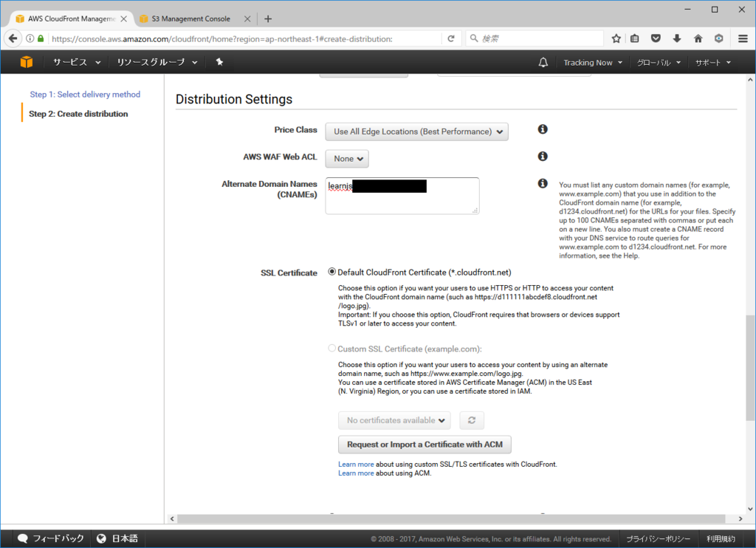Click the vertical scrollbar thumb
The image size is (756, 548).
[750, 368]
